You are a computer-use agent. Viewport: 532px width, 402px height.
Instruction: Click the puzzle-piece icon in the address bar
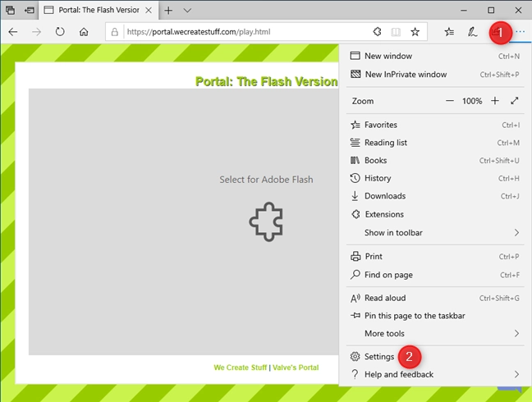pos(377,32)
